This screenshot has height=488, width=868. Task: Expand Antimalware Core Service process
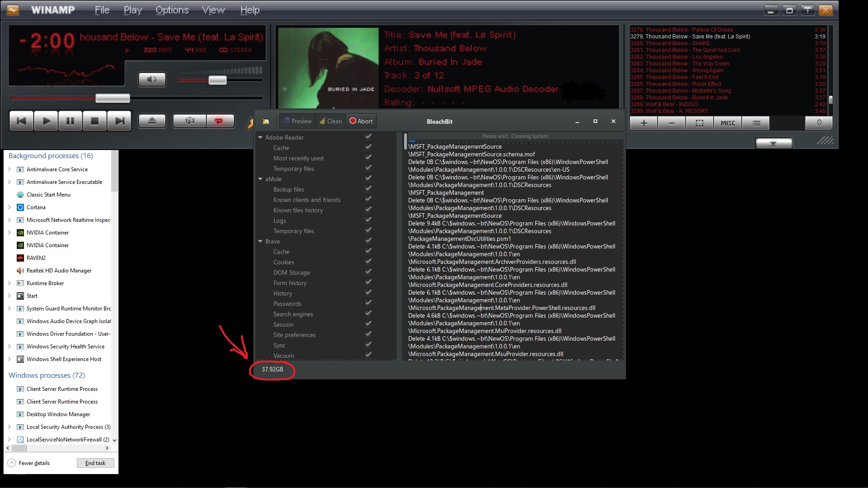click(9, 169)
